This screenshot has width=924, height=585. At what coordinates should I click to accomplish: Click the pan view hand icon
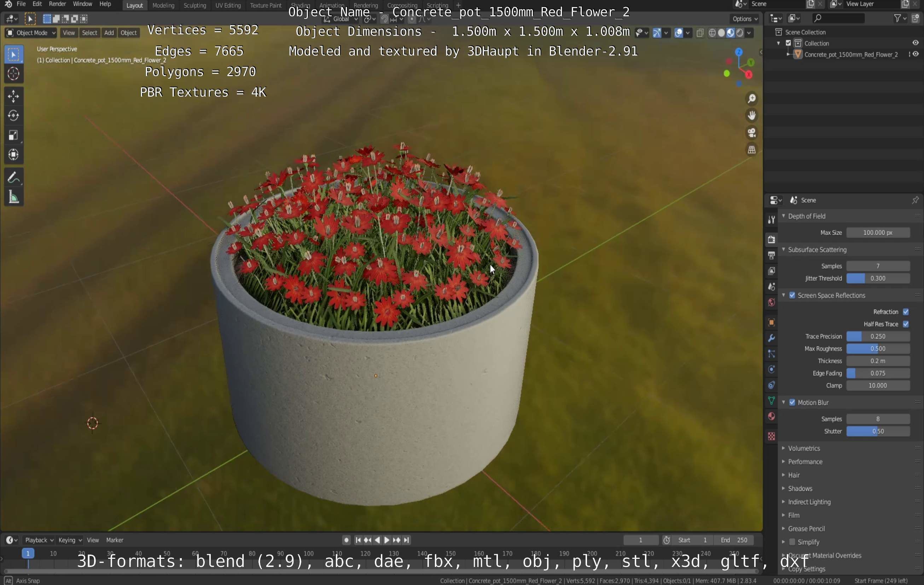(751, 116)
